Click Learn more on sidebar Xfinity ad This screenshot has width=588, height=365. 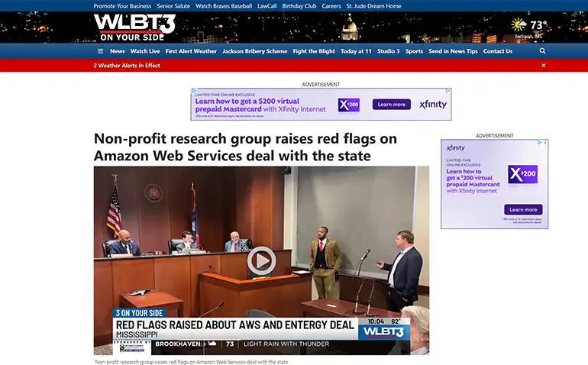tap(523, 210)
